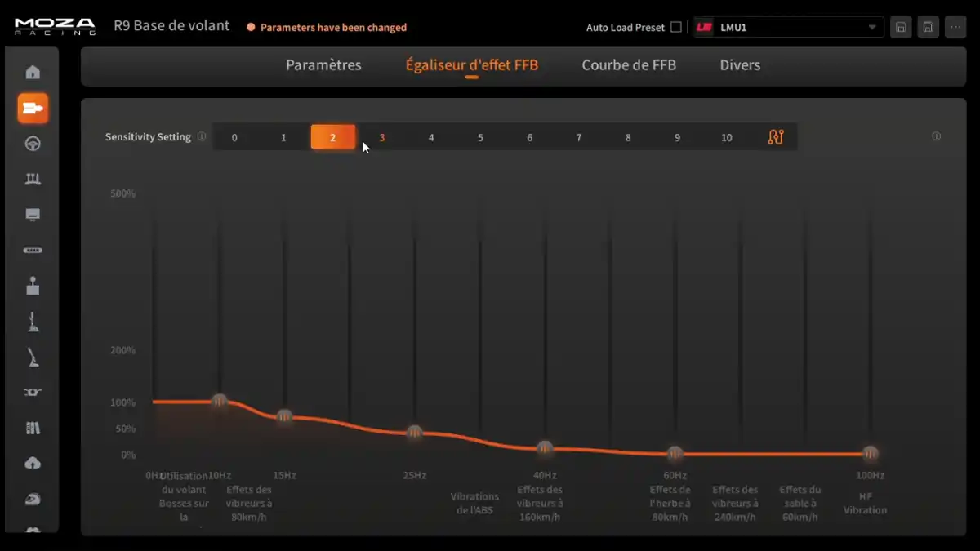Click the 25Hz equalizer slider handle

coord(415,433)
